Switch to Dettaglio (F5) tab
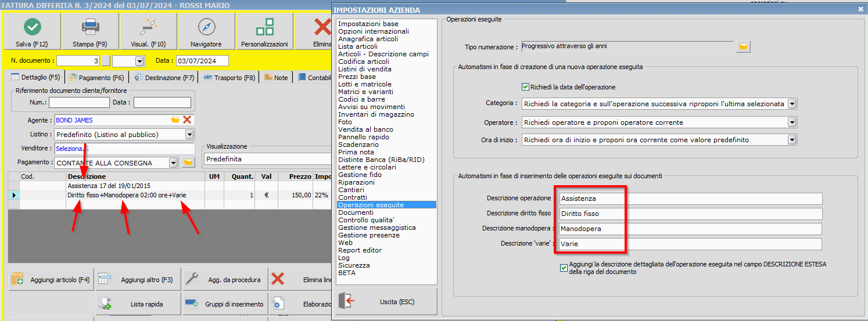The height and width of the screenshot is (321, 868). (35, 77)
